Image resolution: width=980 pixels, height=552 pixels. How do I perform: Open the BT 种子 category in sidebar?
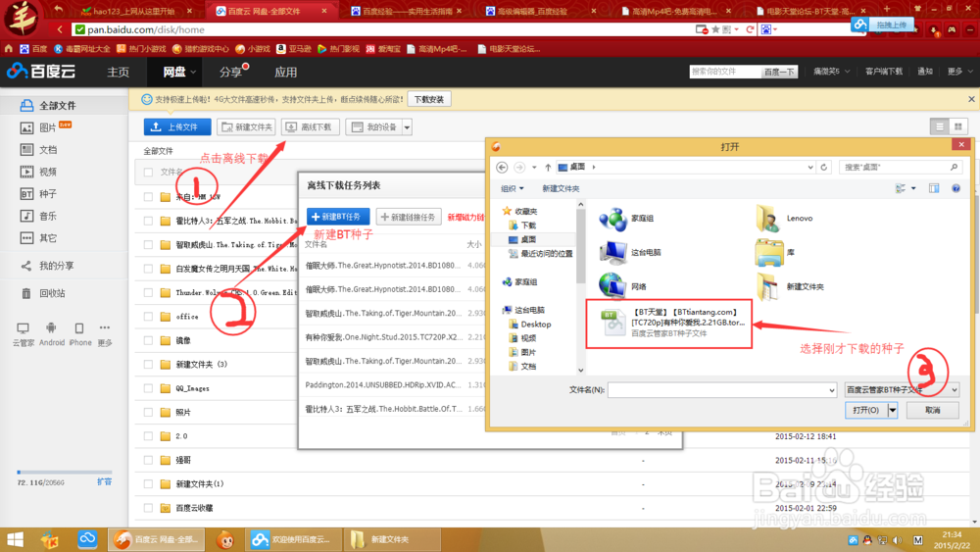click(39, 194)
